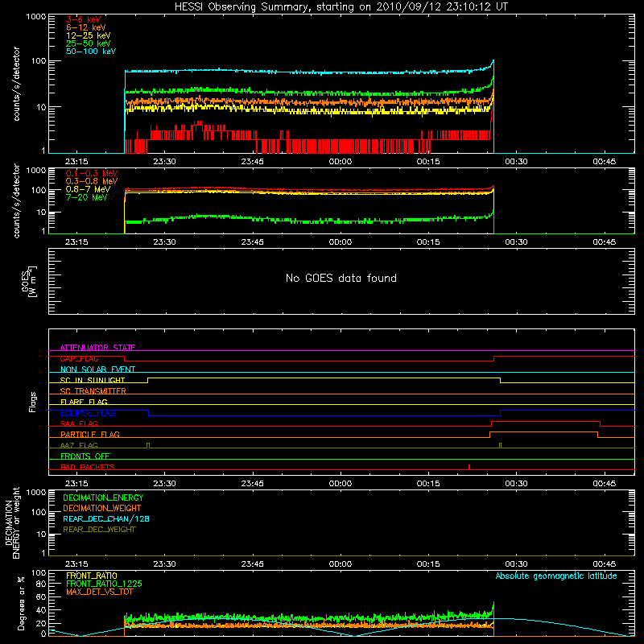Screen dimensions: 644x644
Task: Click the 00:00 tick label under top plot
Action: pos(341,162)
